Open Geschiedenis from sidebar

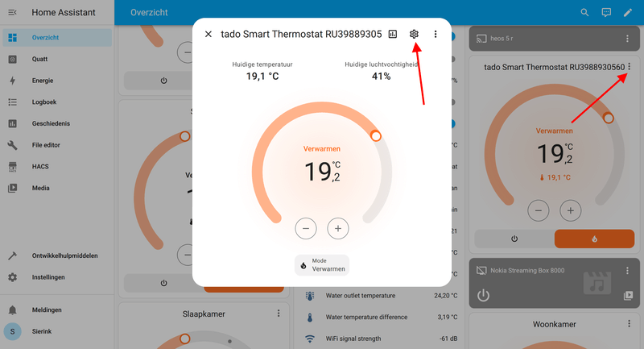pyautogui.click(x=57, y=123)
